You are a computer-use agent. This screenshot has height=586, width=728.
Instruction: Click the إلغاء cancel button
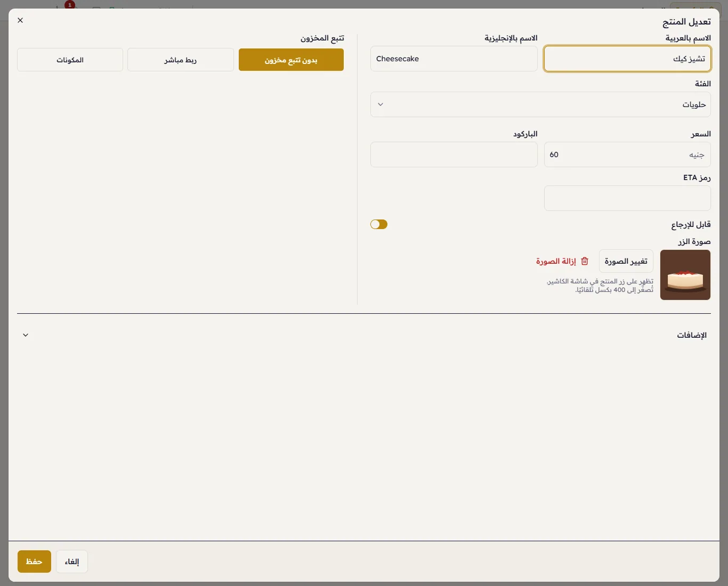coord(72,561)
